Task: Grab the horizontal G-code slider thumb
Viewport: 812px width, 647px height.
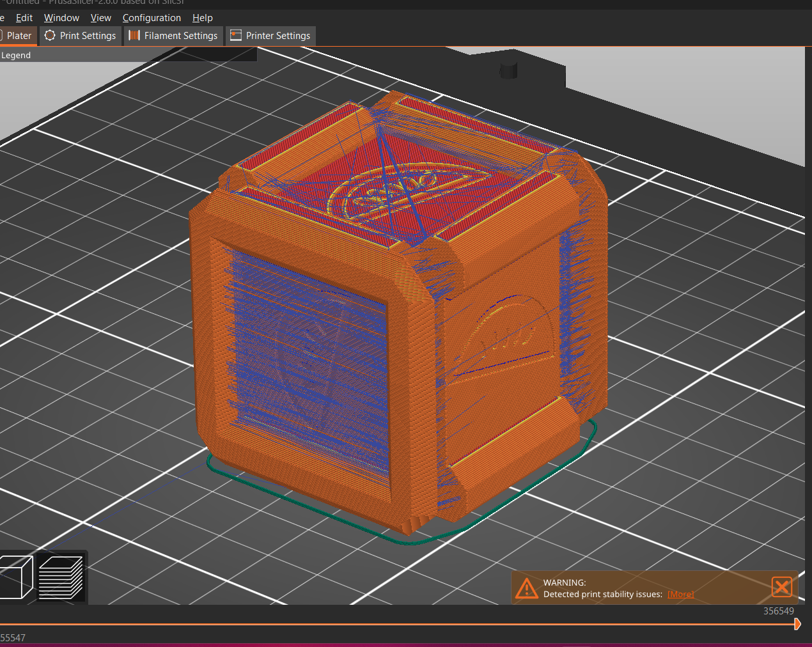Action: [797, 624]
